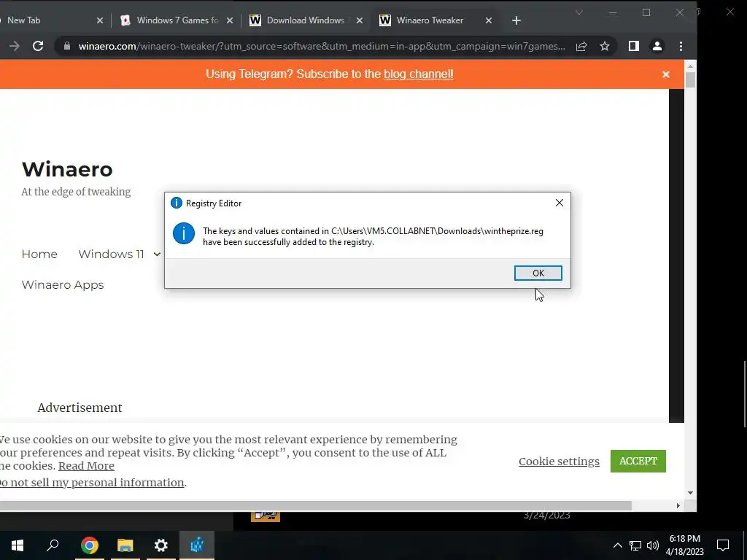Click horizontal scrollbar right arrow
Viewport: 747px width, 560px height.
[x=678, y=506]
